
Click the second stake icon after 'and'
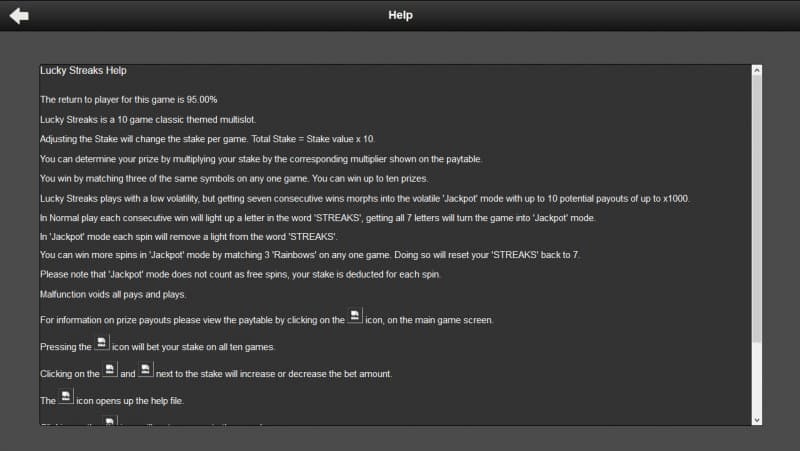point(146,371)
